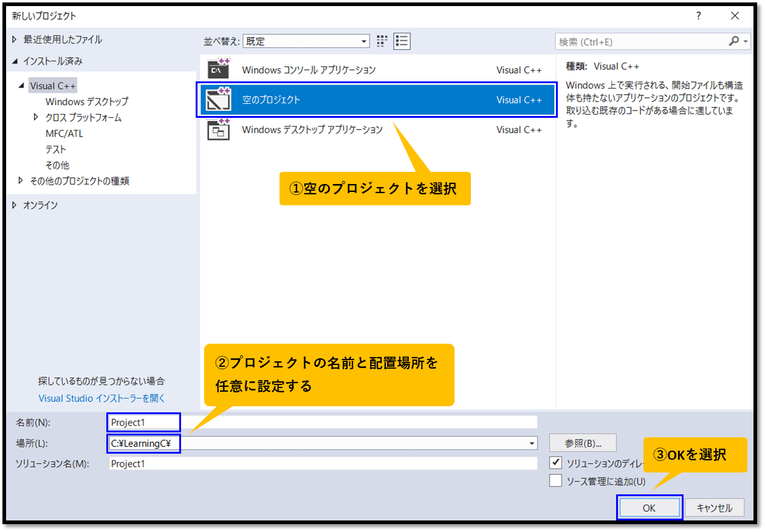Expand the オンライン section

pos(16,205)
